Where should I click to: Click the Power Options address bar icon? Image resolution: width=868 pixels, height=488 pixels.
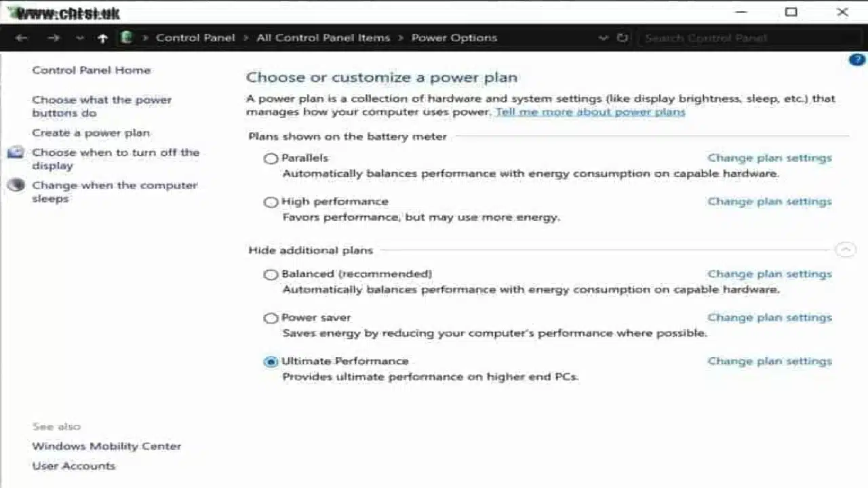(x=125, y=38)
